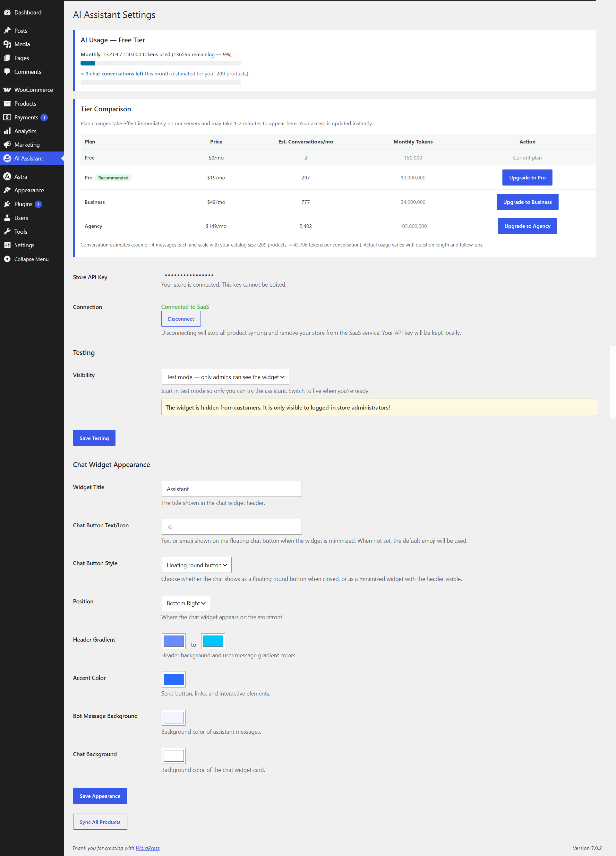Click the Marketing megaphone icon
616x856 pixels.
tap(7, 144)
